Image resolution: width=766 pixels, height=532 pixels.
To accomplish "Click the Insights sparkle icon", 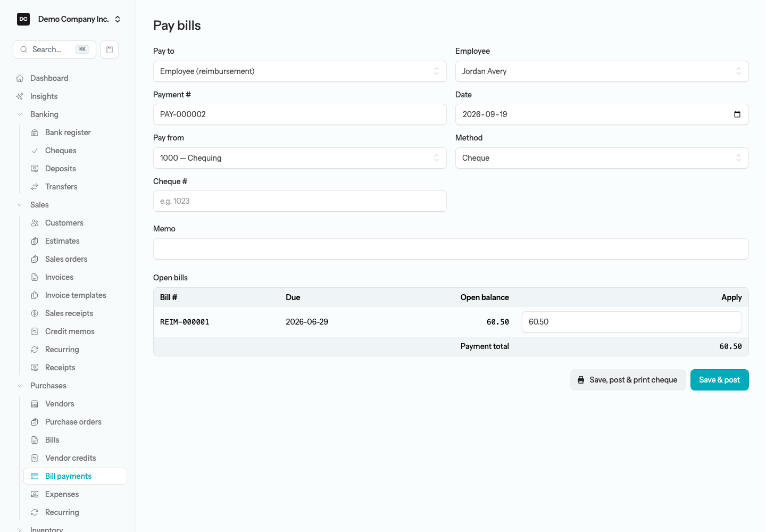I will click(20, 96).
